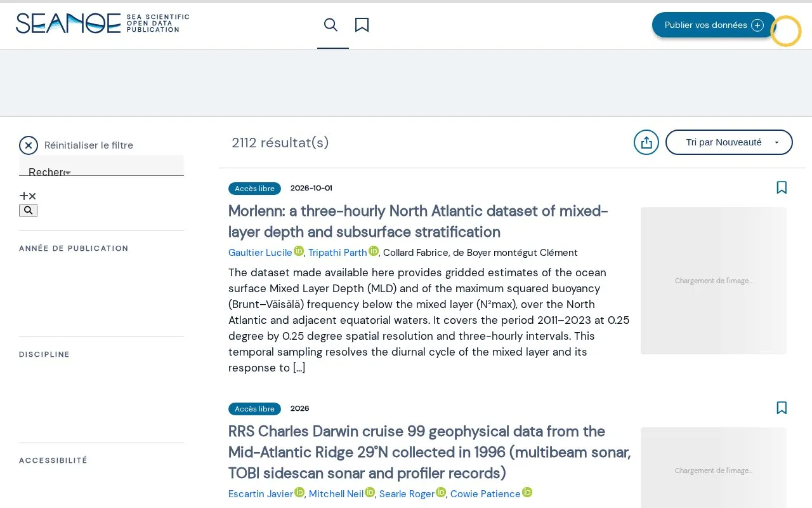This screenshot has height=508, width=812.
Task: Click the plus icon to add search criterion
Action: tap(23, 196)
